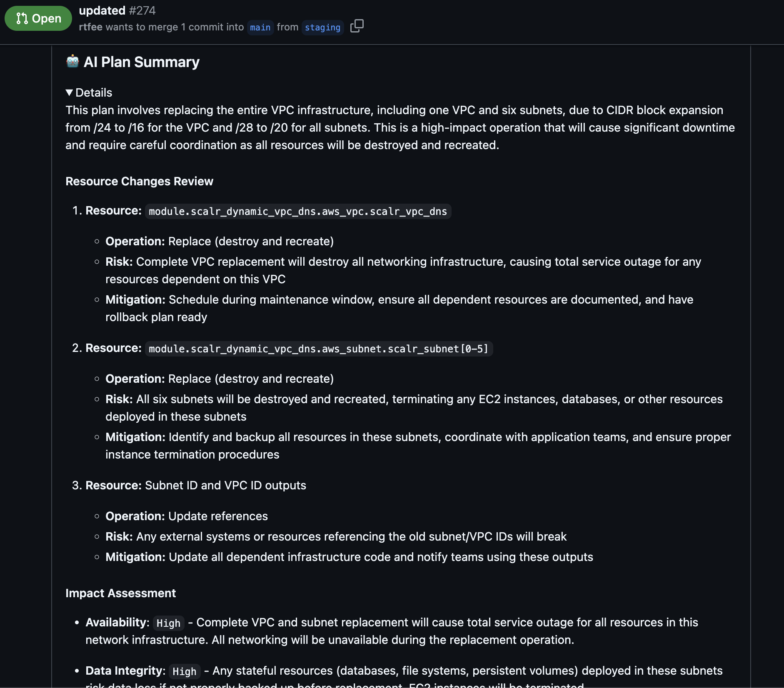Click the Data Integrity High code label
The height and width of the screenshot is (688, 784).
coord(185,671)
